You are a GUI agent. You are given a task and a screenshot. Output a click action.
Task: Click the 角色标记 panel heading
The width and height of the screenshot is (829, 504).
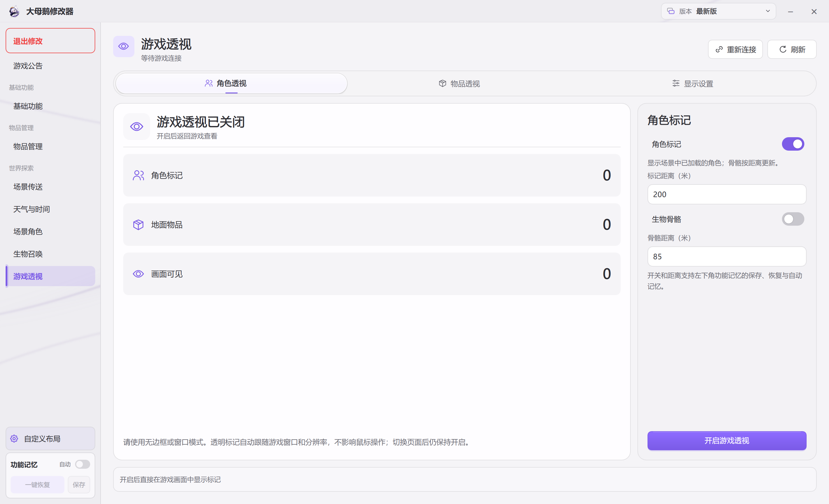pos(669,120)
